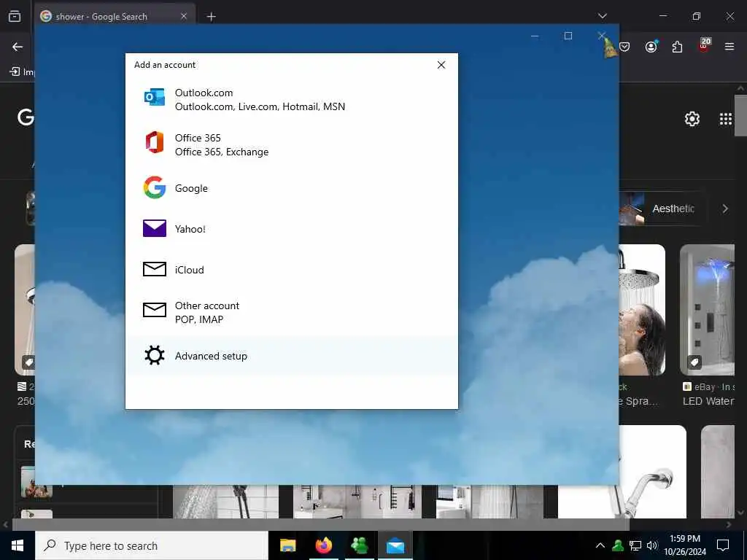Open File Explorer from the taskbar
The image size is (747, 560).
[287, 545]
